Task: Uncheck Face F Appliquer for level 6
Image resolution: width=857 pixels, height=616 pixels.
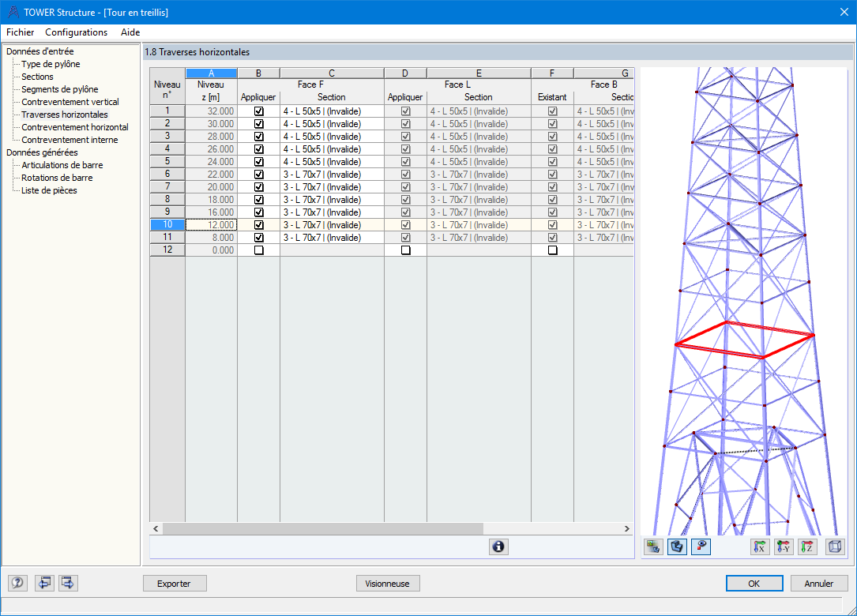Action: coord(258,175)
